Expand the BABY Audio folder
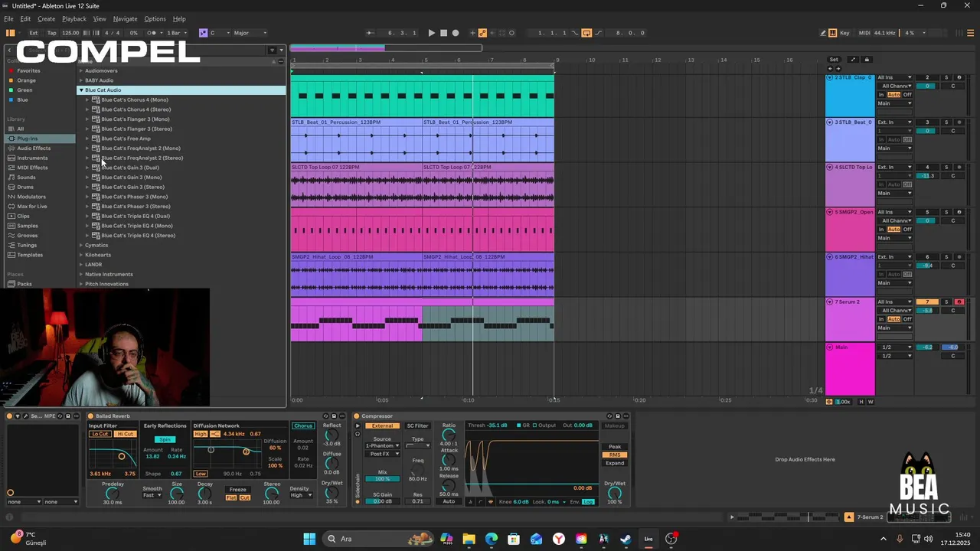The width and height of the screenshot is (980, 551). 81,80
